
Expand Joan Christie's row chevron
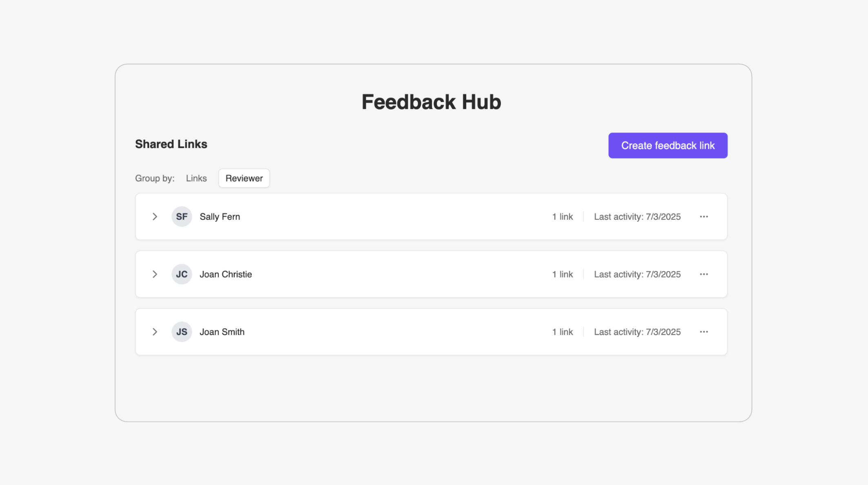tap(155, 274)
